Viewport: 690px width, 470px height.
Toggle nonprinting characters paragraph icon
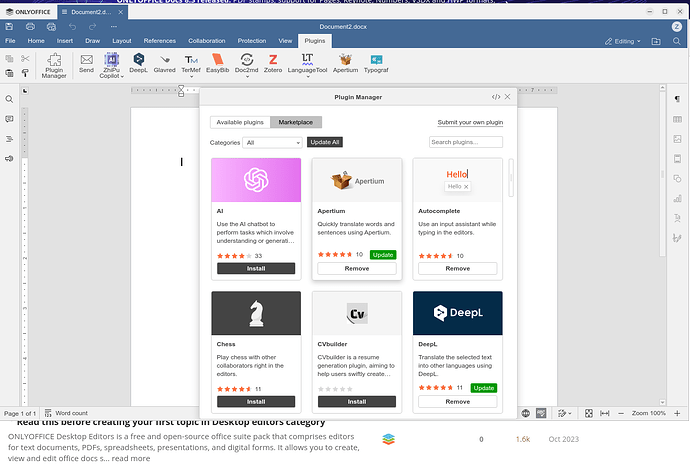click(x=677, y=99)
